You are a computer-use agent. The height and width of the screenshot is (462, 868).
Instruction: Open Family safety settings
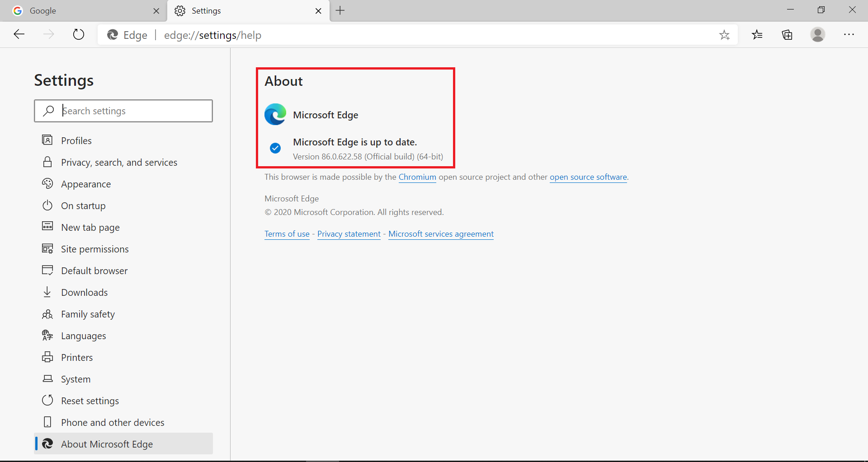(x=123, y=314)
